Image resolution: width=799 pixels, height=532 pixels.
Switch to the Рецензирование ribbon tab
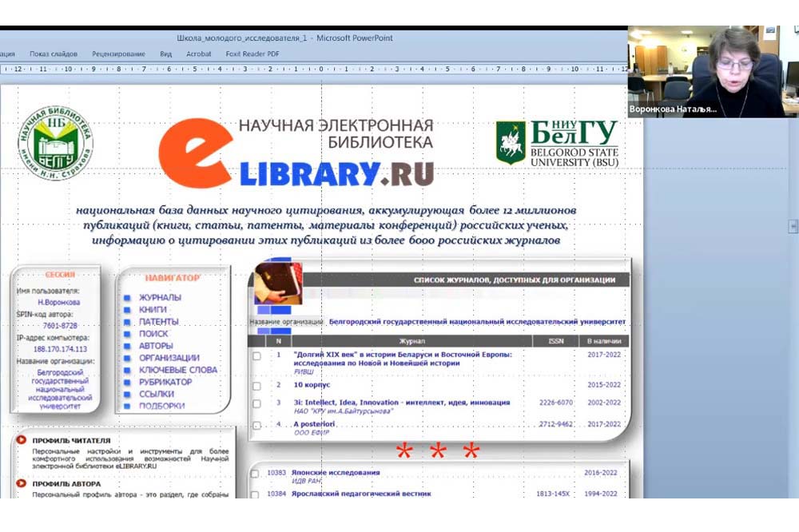pyautogui.click(x=118, y=54)
